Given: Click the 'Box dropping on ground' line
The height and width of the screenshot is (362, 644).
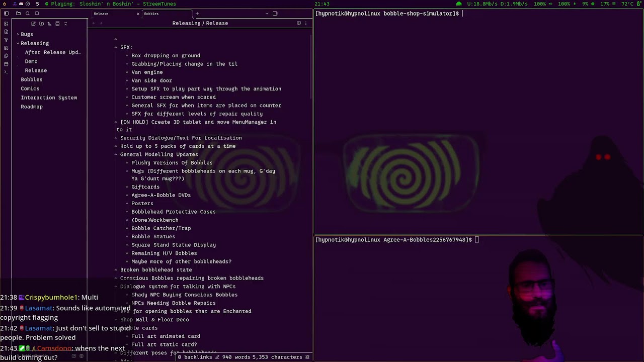Looking at the screenshot, I should tap(166, 56).
